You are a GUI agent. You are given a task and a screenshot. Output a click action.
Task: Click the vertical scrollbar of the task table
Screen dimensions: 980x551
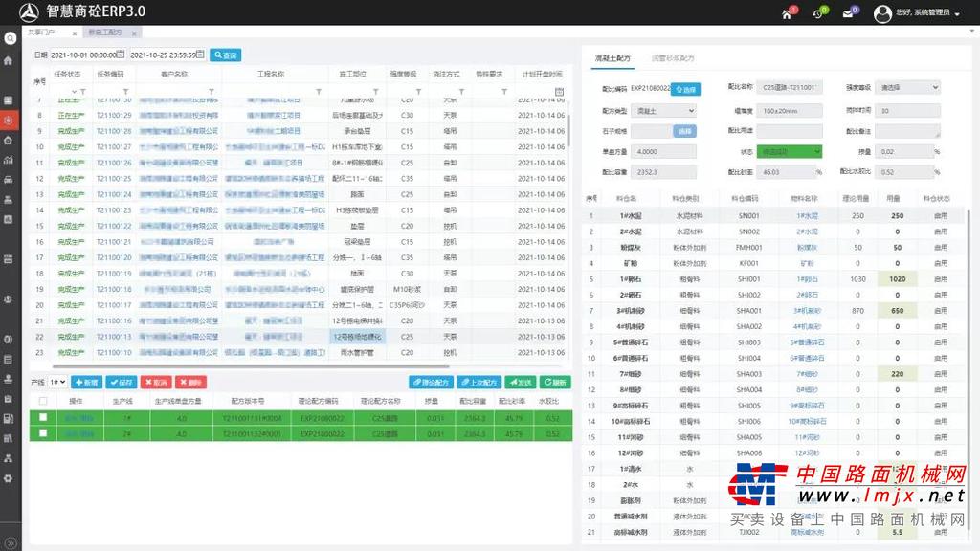click(x=568, y=131)
